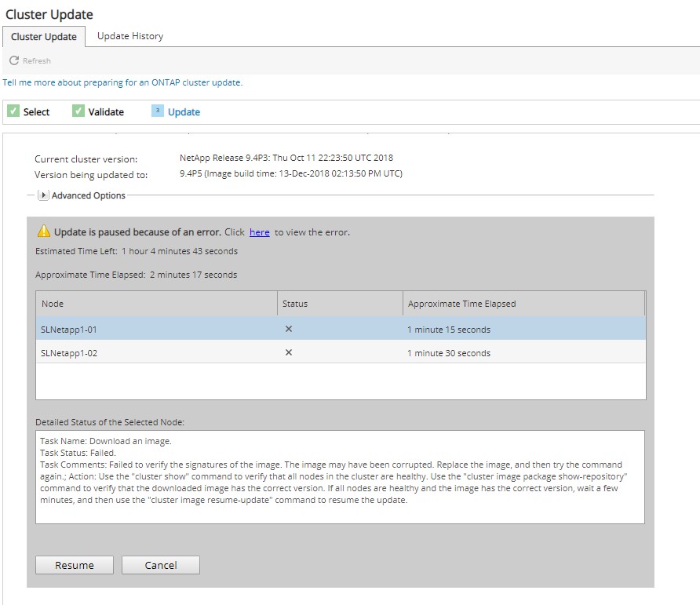Click the failed status X for SLNetapp1-01

coord(289,330)
